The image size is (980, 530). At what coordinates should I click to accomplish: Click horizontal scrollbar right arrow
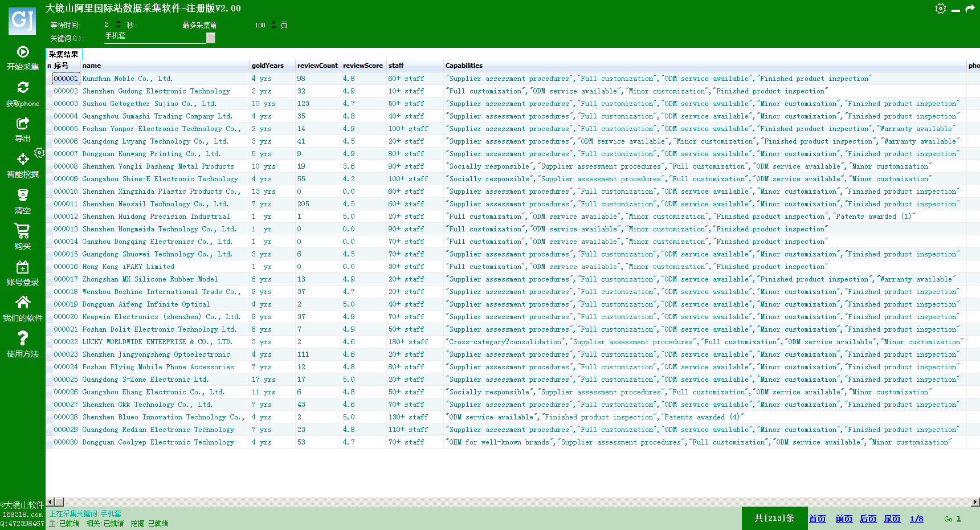point(975,502)
